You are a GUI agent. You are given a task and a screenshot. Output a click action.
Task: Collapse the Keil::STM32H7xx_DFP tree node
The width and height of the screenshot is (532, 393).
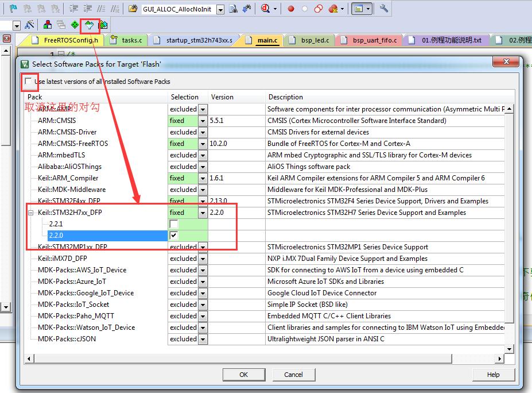[30, 213]
